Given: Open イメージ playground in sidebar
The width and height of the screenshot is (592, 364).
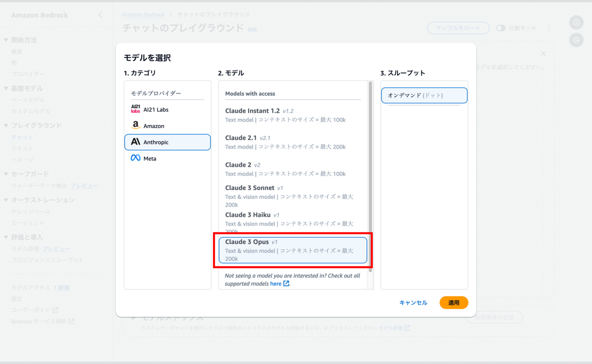Looking at the screenshot, I should pyautogui.click(x=22, y=159).
